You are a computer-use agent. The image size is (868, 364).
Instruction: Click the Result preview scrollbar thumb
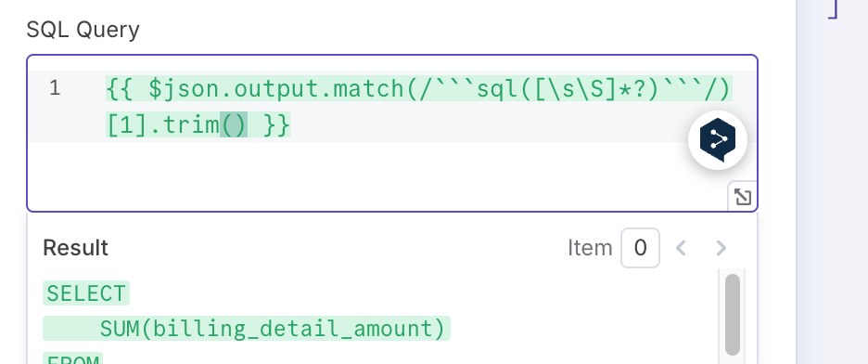(733, 314)
